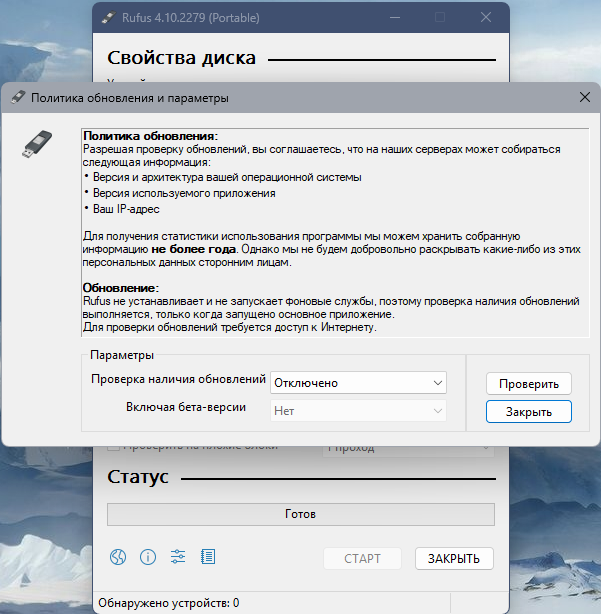
Task: Click the Rufus USB drive icon in dialog title bar
Action: point(18,97)
